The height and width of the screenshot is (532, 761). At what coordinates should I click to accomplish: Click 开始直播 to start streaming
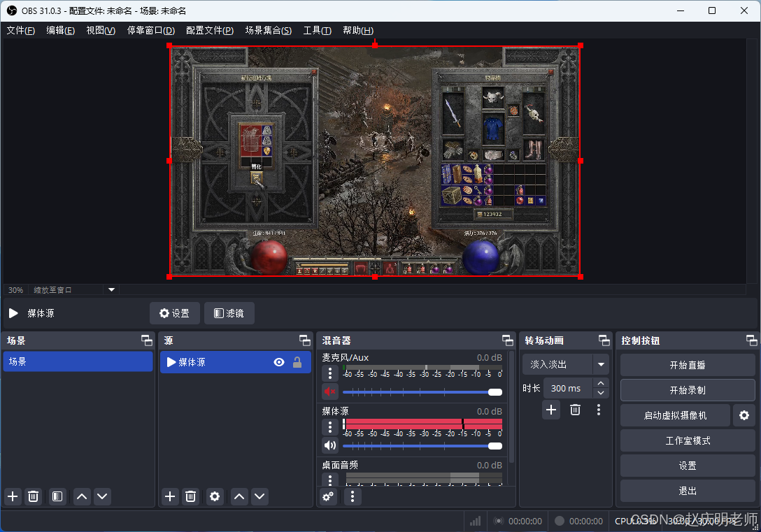tap(688, 365)
